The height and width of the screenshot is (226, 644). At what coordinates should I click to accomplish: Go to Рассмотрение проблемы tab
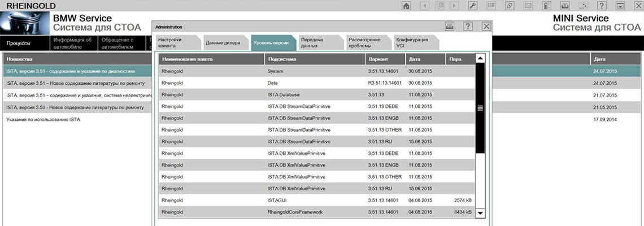click(369, 43)
